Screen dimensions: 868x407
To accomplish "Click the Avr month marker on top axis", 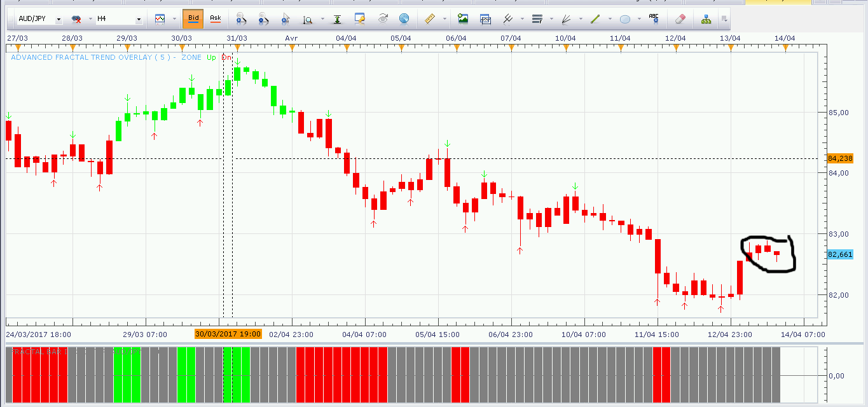I will point(291,38).
